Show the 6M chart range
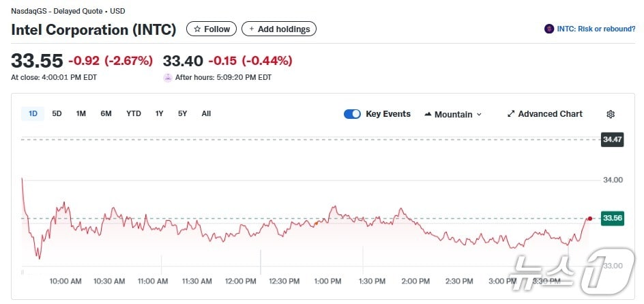This screenshot has width=644, height=304. click(106, 113)
